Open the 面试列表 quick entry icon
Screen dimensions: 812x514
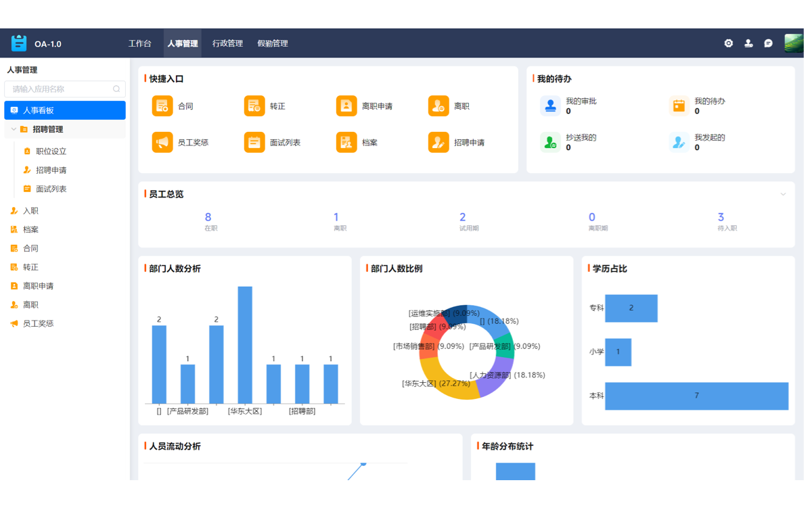pyautogui.click(x=254, y=143)
